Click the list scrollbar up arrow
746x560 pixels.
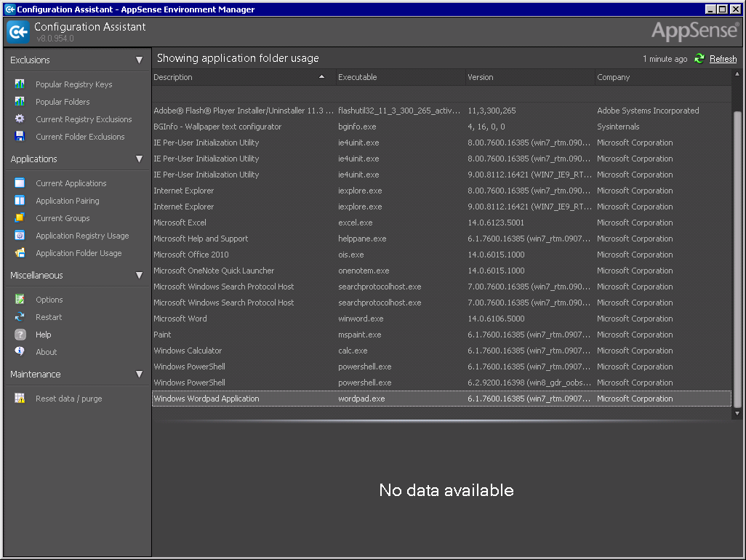tap(737, 73)
